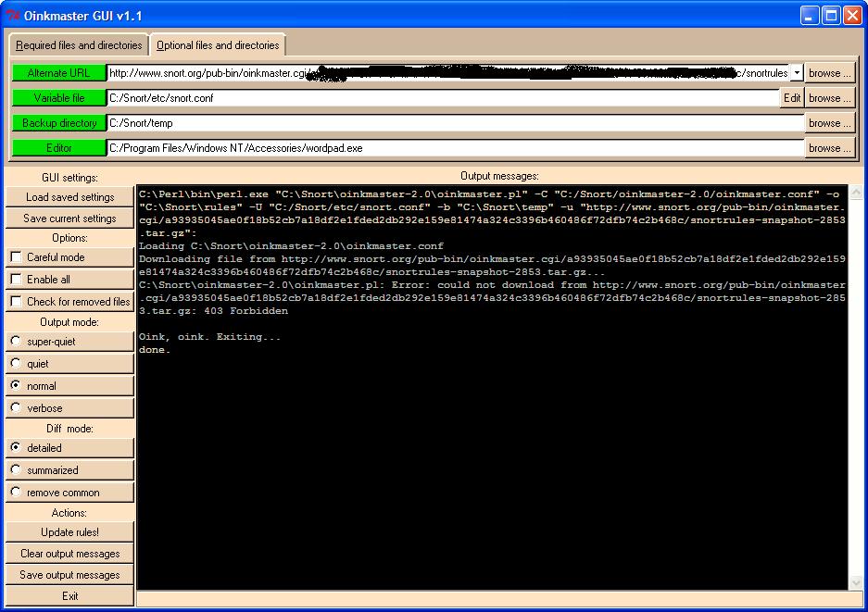This screenshot has width=868, height=612.
Task: Clear output messages from the console
Action: pyautogui.click(x=69, y=554)
